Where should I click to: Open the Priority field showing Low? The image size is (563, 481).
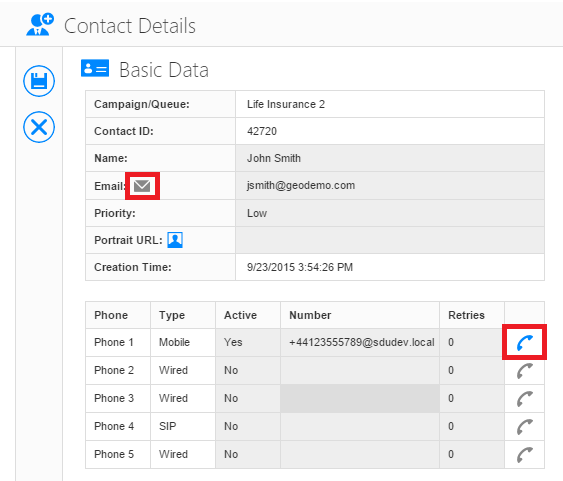[x=390, y=213]
